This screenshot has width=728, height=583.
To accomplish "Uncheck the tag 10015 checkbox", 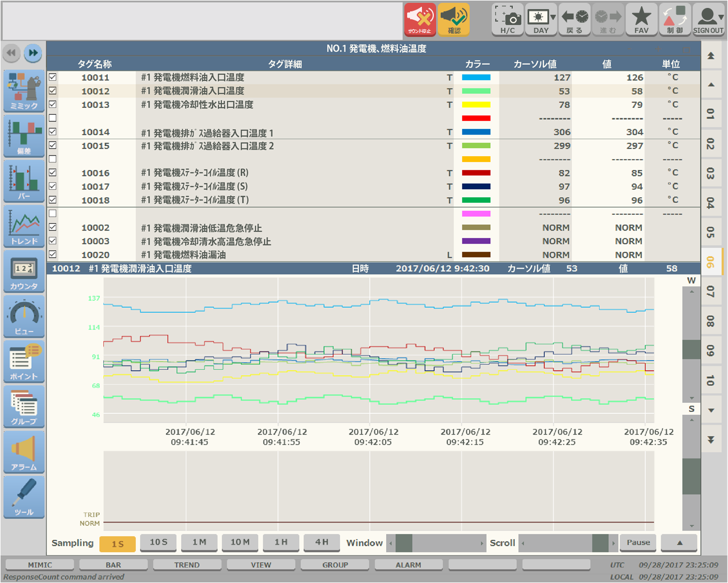I will coord(52,145).
